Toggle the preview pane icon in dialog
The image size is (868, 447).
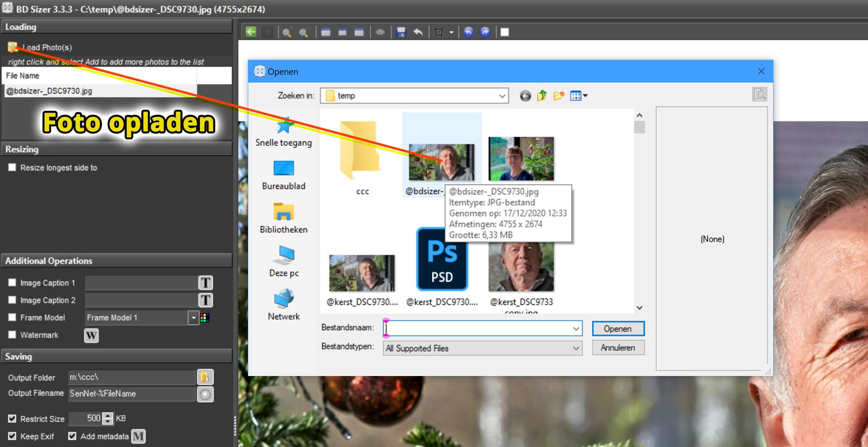point(759,94)
